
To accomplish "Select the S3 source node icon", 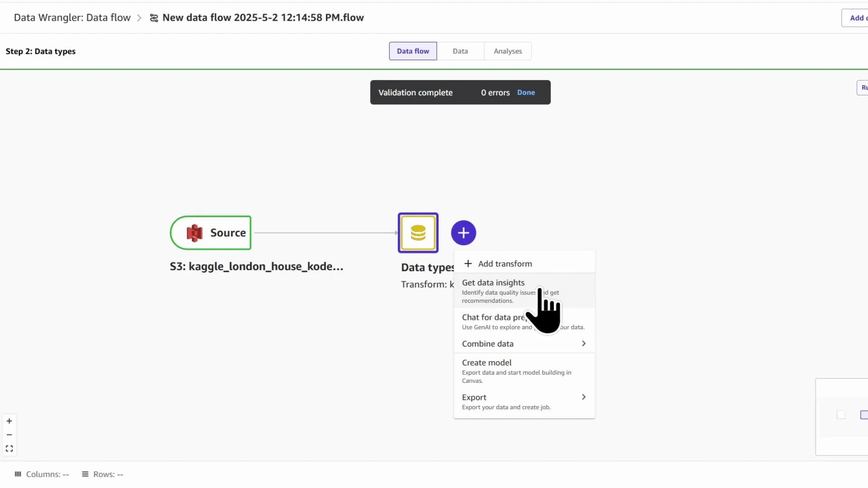I will click(194, 233).
